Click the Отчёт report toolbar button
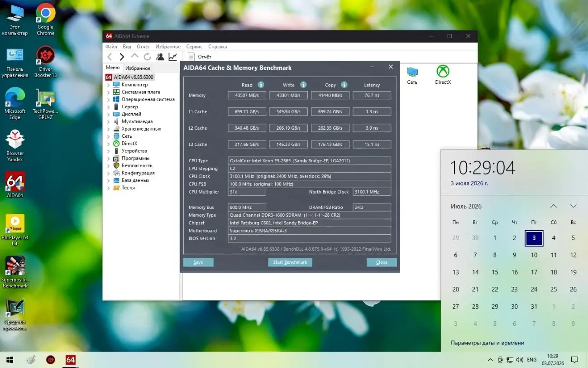 (200, 57)
